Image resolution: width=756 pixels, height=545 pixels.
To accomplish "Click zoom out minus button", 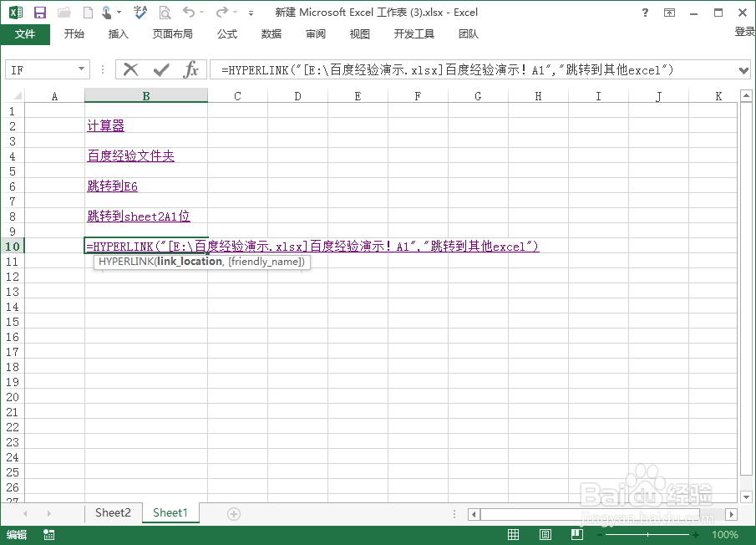I will [599, 535].
